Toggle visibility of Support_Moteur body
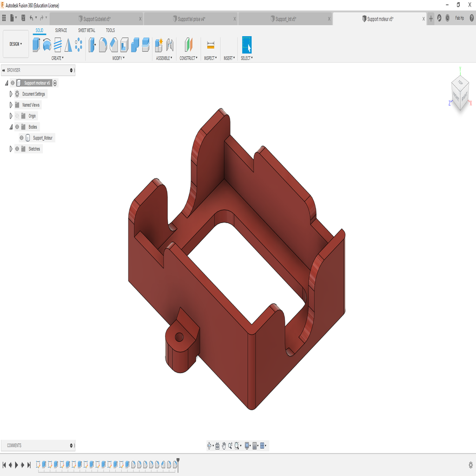Screen dimensions: 476x476 (x=21, y=138)
